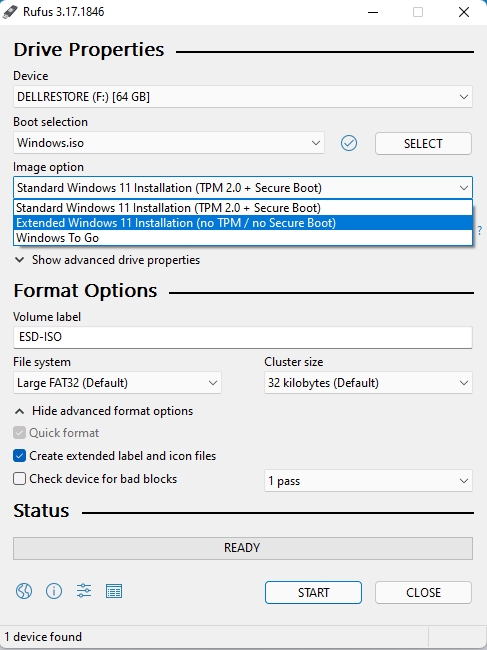Click the READY status progress bar

pos(243,548)
